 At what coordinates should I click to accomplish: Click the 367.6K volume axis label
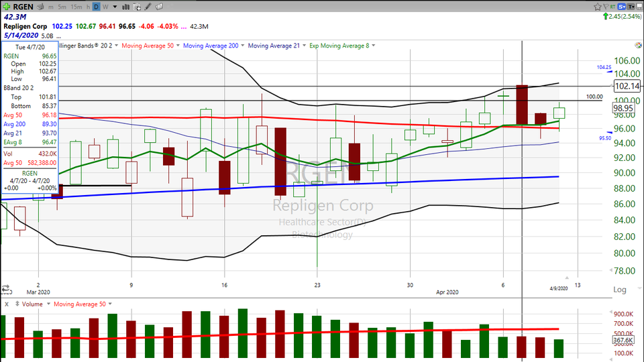click(x=623, y=341)
